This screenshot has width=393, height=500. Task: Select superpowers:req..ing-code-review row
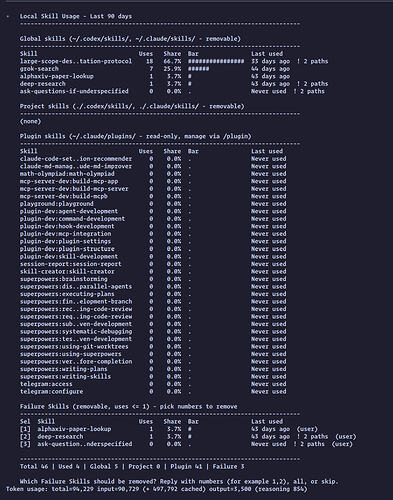coord(153,316)
